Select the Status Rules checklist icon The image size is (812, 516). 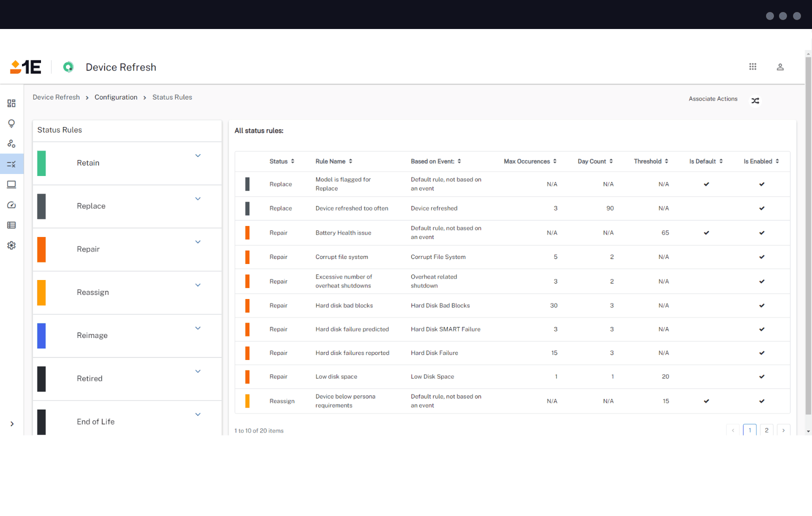click(11, 163)
